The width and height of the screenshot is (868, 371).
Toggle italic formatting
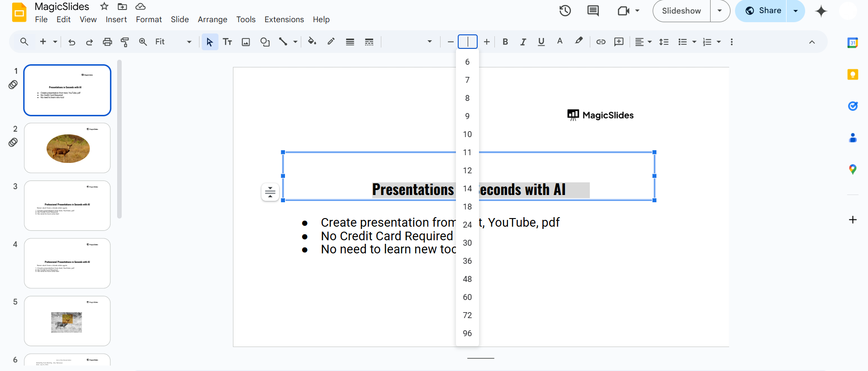523,42
